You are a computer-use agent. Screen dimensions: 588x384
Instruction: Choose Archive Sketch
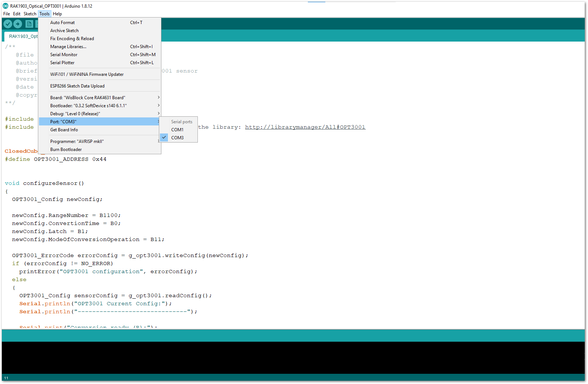tap(99, 31)
